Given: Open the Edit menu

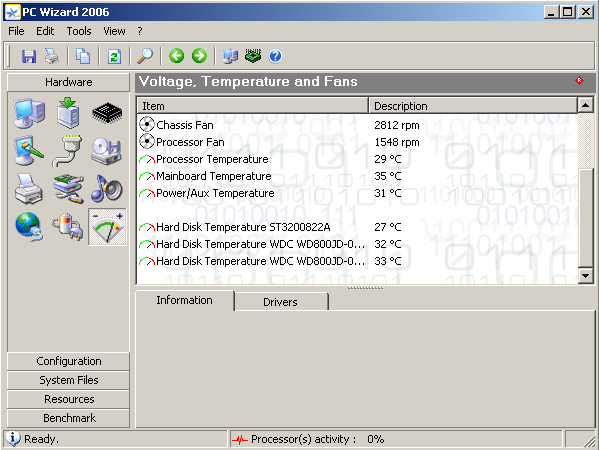Looking at the screenshot, I should click(x=45, y=31).
